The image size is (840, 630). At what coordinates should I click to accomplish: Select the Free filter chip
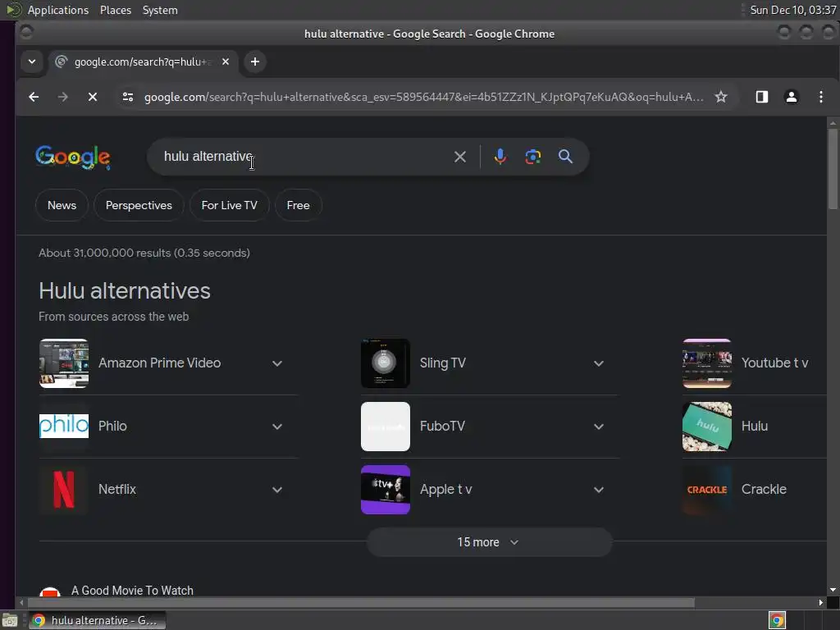click(298, 205)
